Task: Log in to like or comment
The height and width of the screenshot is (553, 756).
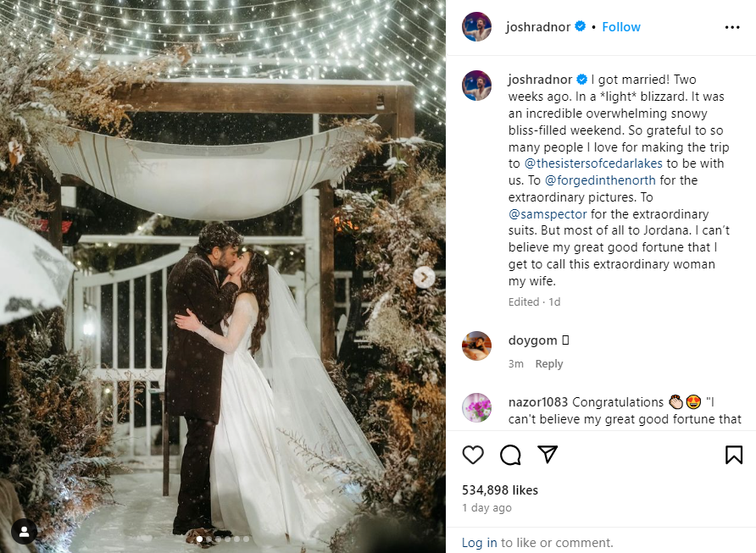Action: 479,542
